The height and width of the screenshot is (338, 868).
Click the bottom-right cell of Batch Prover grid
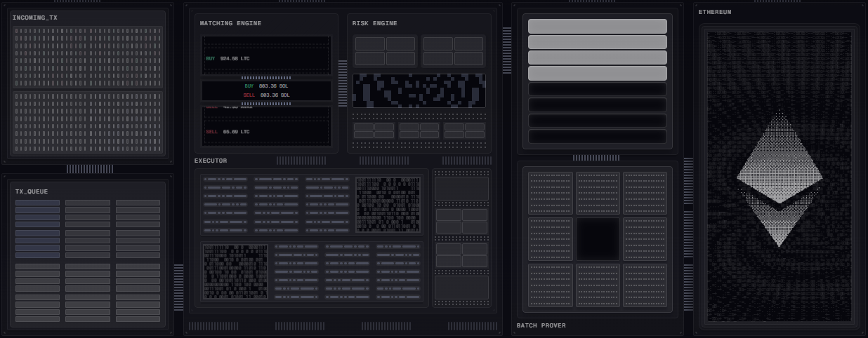pos(645,285)
